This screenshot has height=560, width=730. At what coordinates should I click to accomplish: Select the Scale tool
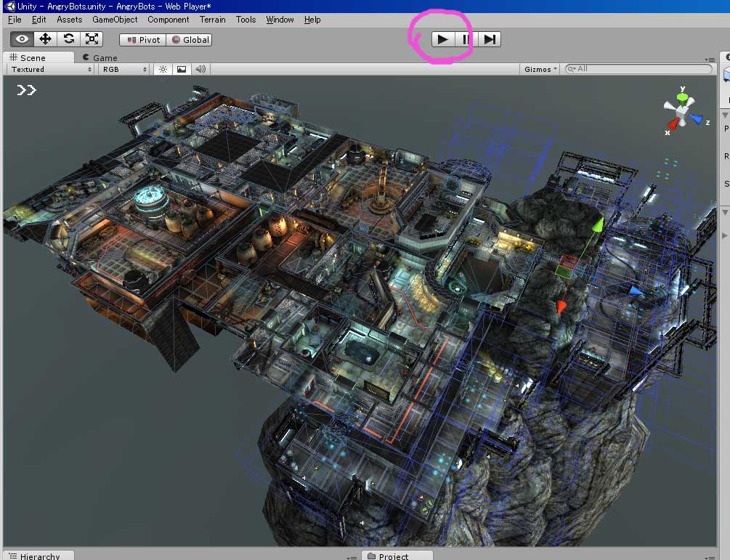[92, 38]
